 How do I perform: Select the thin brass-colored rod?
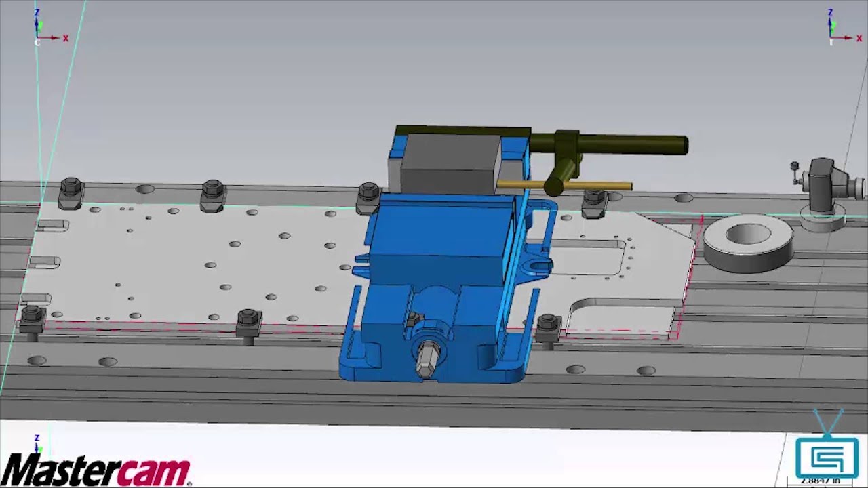(x=564, y=185)
